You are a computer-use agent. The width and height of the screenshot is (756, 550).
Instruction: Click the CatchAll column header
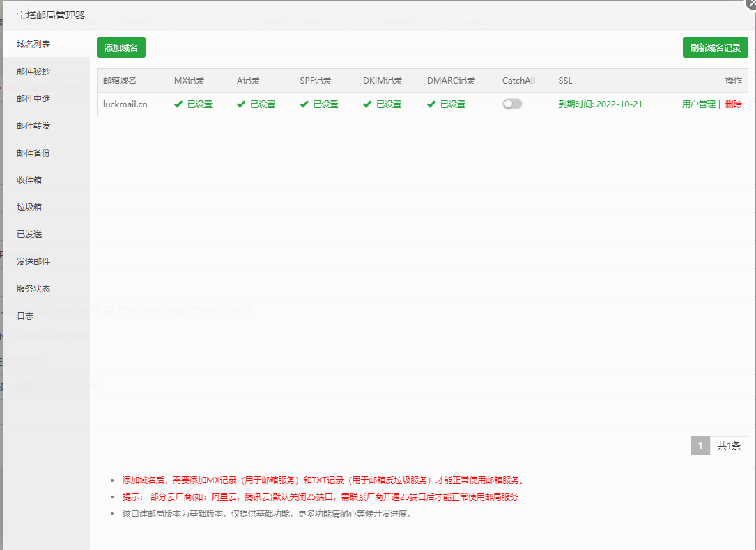(519, 81)
